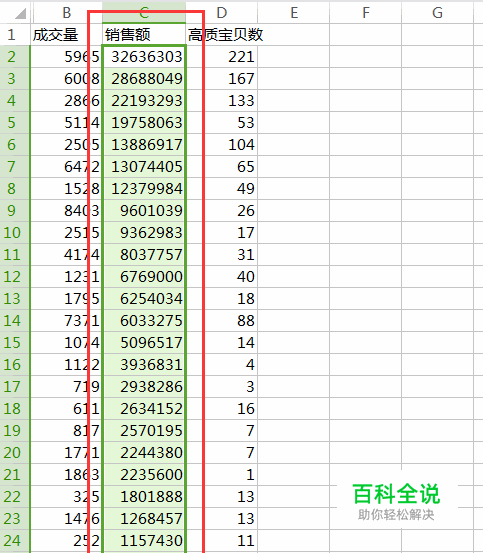The height and width of the screenshot is (553, 483).
Task: Select cell with value 53
Action: 222,122
